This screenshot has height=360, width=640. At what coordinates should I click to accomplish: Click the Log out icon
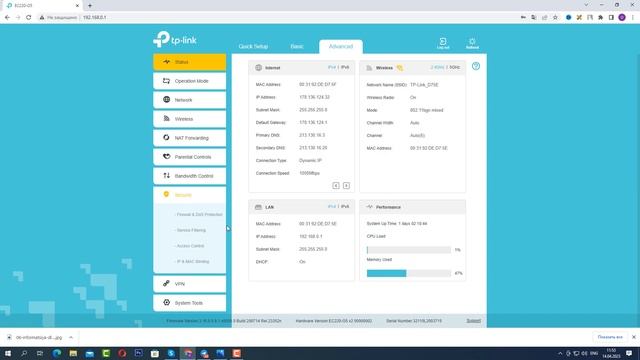[443, 43]
